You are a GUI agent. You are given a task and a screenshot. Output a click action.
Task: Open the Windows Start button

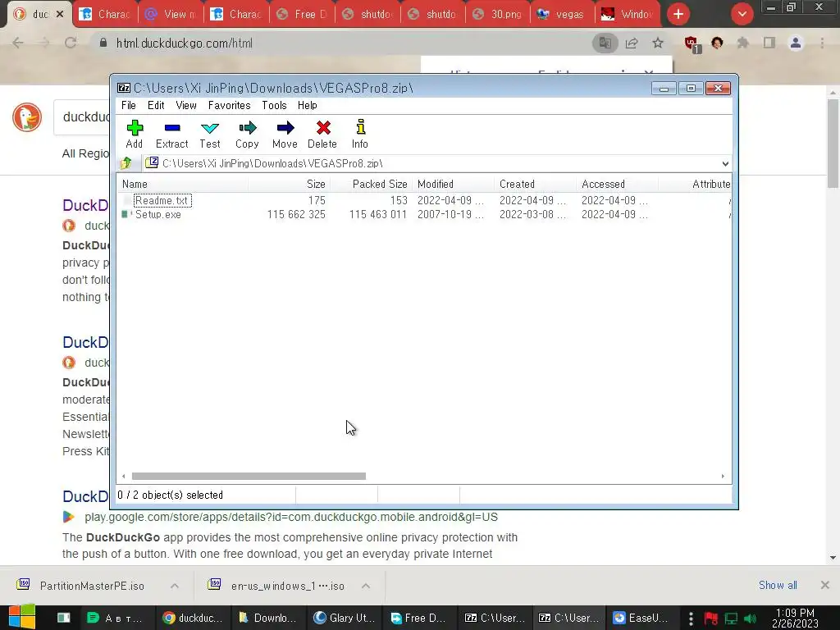coord(21,618)
